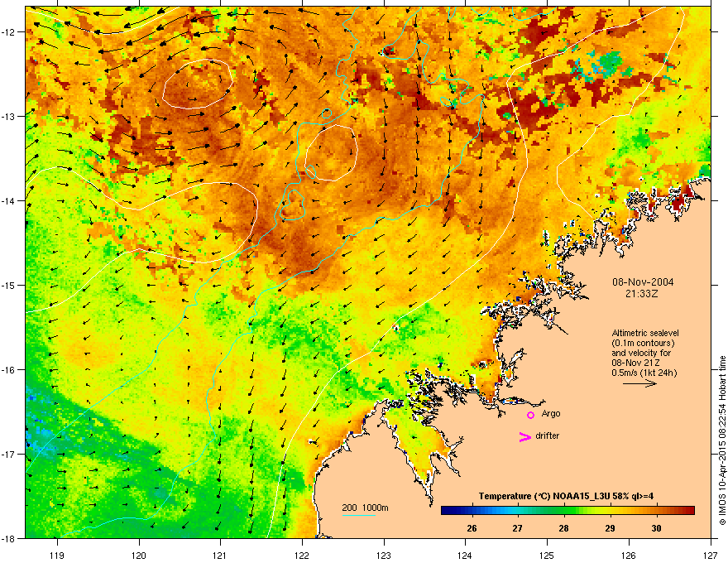Click the longitude axis label '125'
The image size is (728, 563).
point(547,555)
